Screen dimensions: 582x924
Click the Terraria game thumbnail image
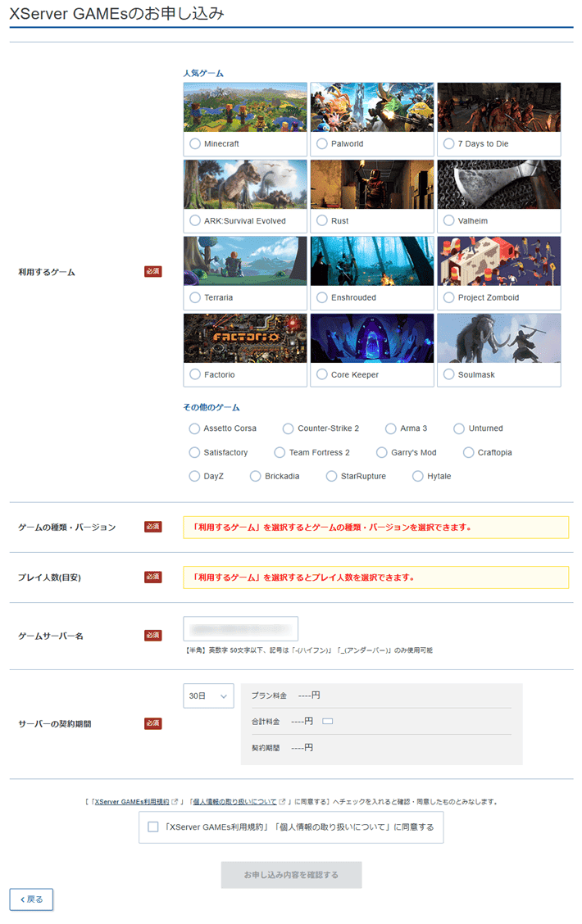click(x=245, y=261)
